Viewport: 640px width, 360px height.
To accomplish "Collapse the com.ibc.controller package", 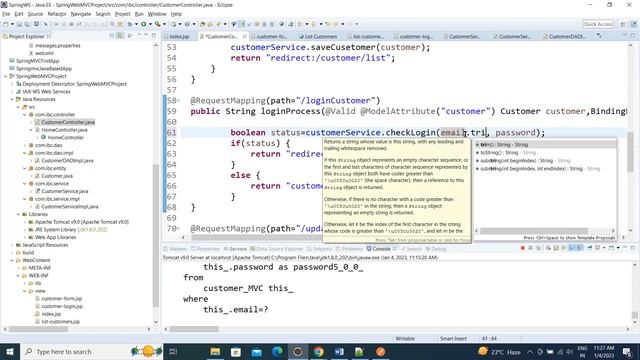I will [24, 115].
